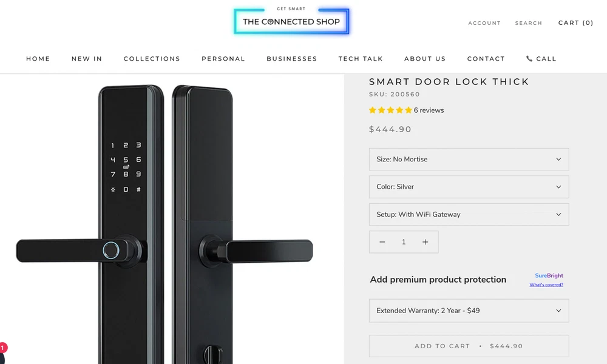This screenshot has height=364, width=607.
Task: Click the phone Call icon
Action: coord(529,59)
